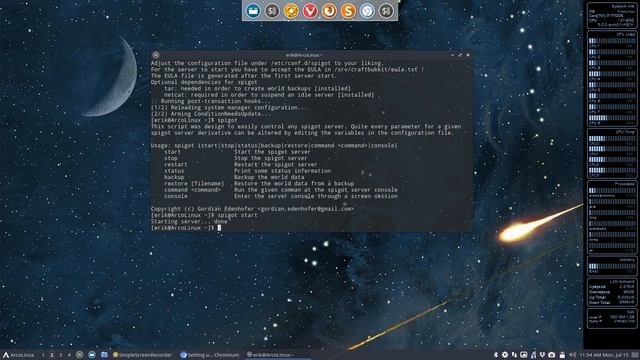The image size is (640, 360).
Task: Click the round grey launcher icon in the taskbar
Action: [x=80, y=355]
